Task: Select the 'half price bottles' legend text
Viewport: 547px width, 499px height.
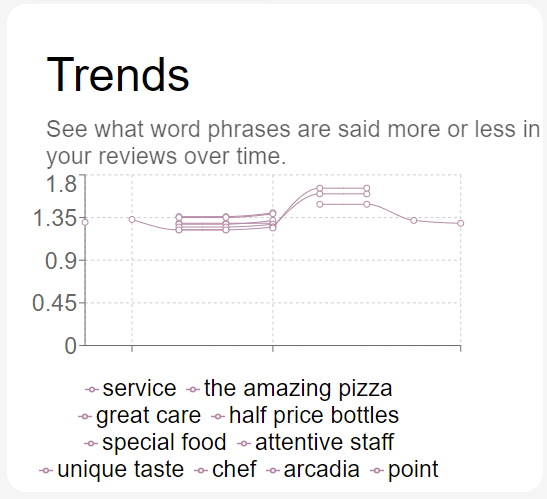Action: coord(314,415)
